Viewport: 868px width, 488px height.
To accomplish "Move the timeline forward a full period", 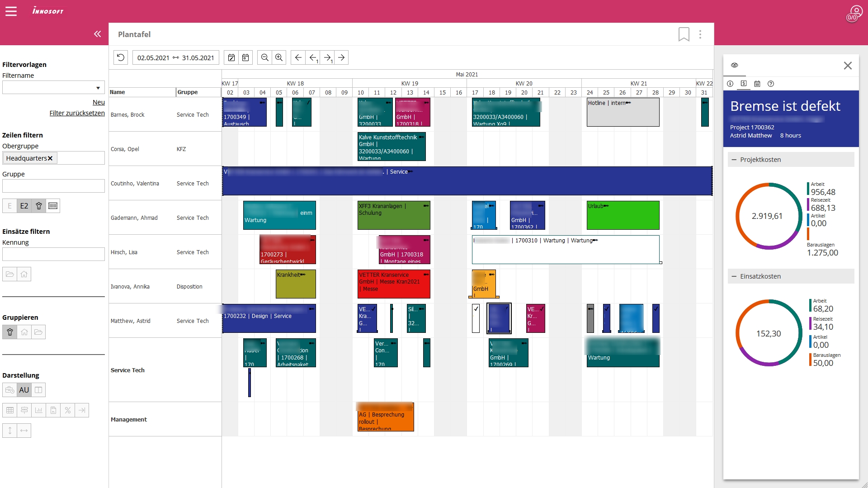I will pyautogui.click(x=341, y=57).
